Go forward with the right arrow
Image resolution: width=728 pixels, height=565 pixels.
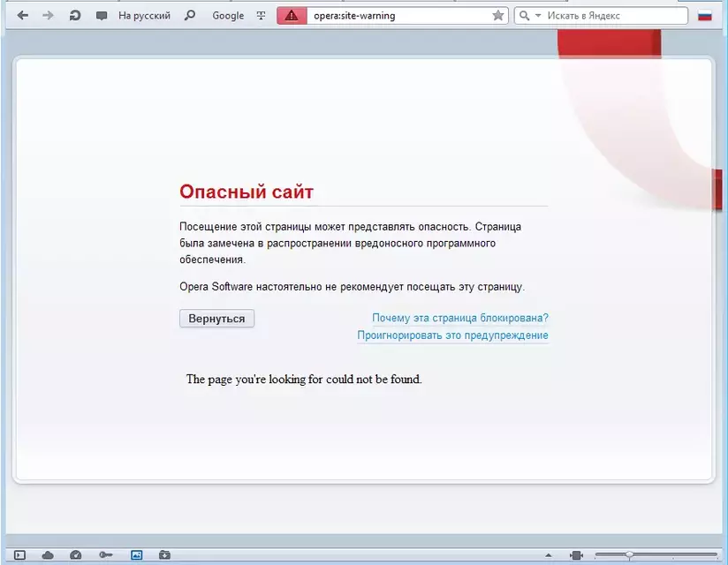click(x=48, y=16)
